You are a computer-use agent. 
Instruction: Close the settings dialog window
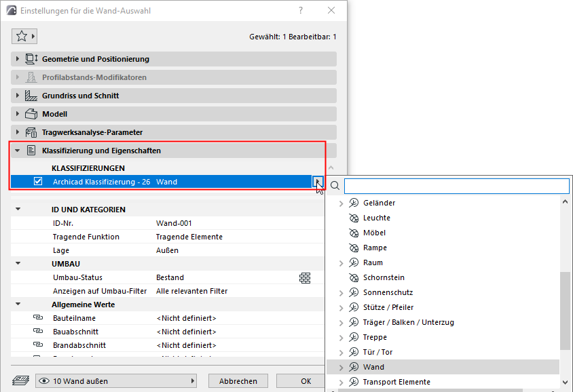click(x=331, y=10)
